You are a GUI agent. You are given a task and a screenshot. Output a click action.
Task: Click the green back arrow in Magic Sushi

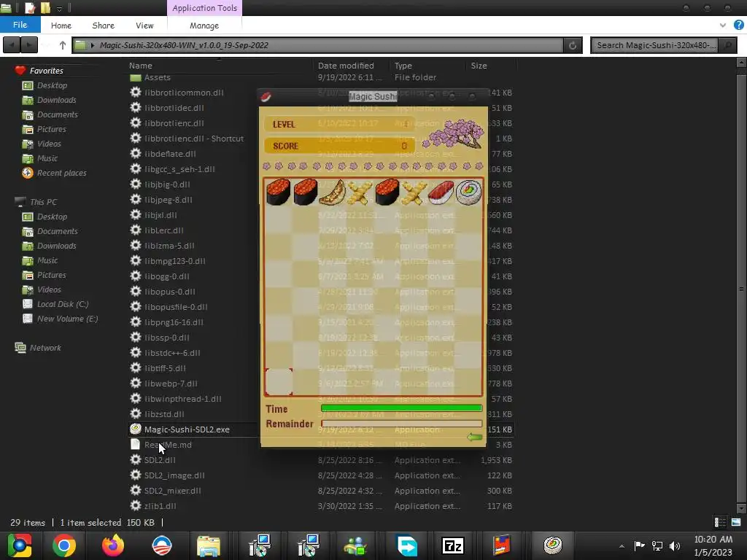pyautogui.click(x=474, y=437)
